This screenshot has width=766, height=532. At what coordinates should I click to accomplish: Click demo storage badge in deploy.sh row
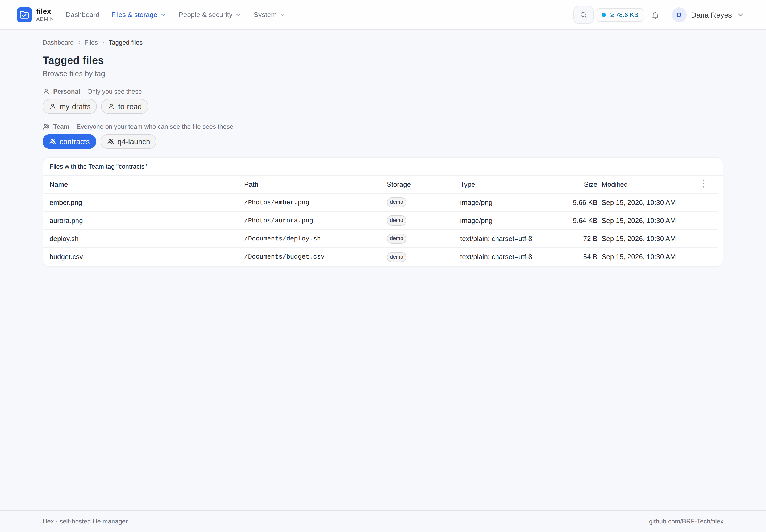click(x=396, y=238)
